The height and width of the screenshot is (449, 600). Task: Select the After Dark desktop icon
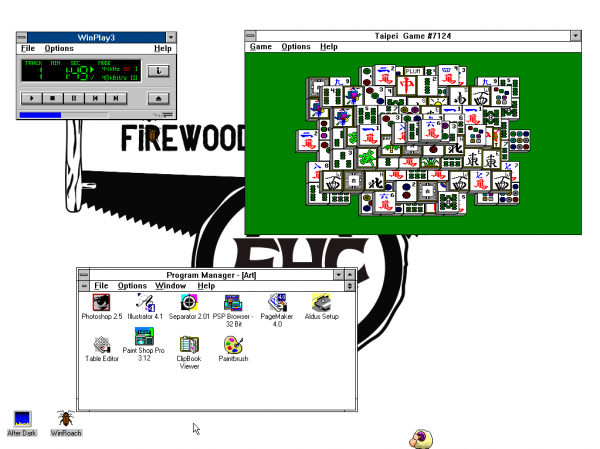22,419
